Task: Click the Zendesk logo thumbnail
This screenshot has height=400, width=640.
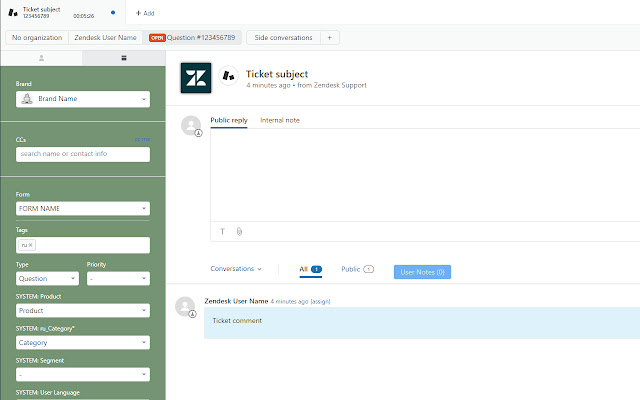Action: coord(196,78)
